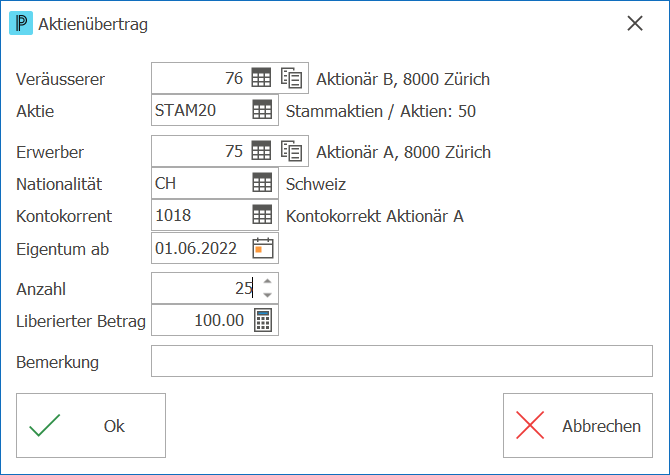Cancel with the Abbrechen button
The width and height of the screenshot is (670, 475).
(x=578, y=425)
